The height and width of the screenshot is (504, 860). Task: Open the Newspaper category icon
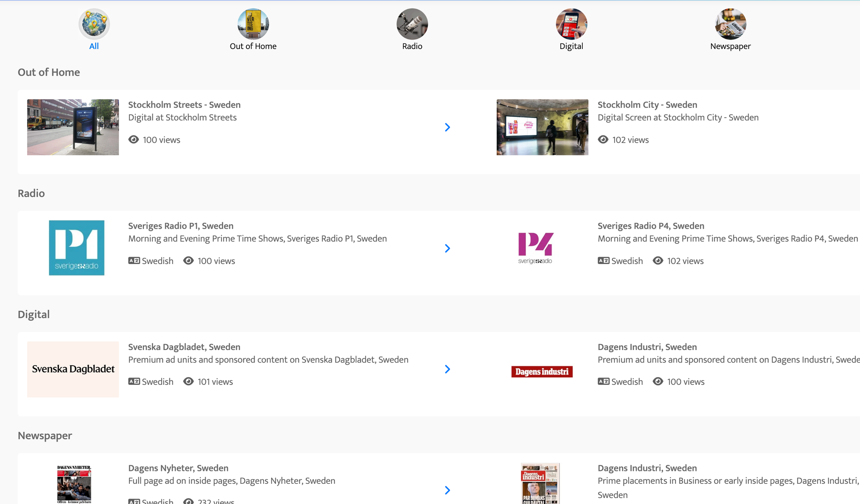[x=731, y=24]
